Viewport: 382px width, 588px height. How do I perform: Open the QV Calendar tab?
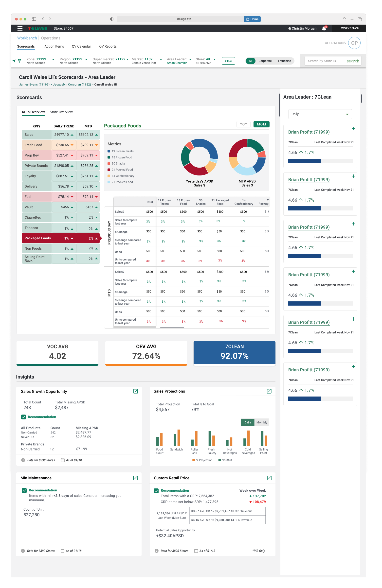[81, 46]
